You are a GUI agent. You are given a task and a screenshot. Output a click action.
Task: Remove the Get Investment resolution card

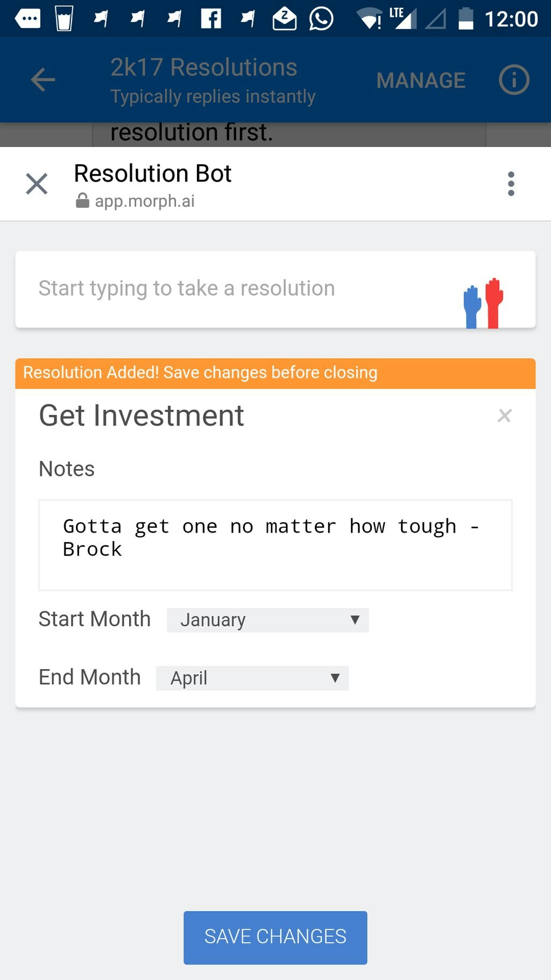point(504,416)
